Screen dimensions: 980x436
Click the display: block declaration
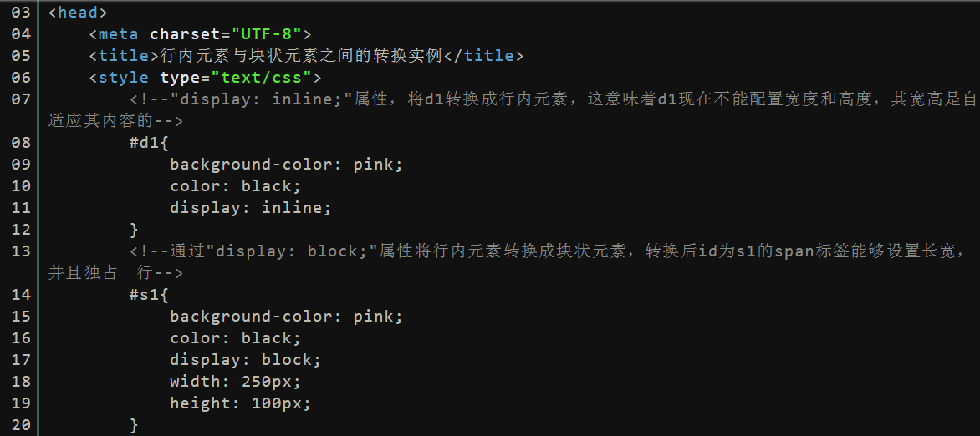pyautogui.click(x=246, y=360)
